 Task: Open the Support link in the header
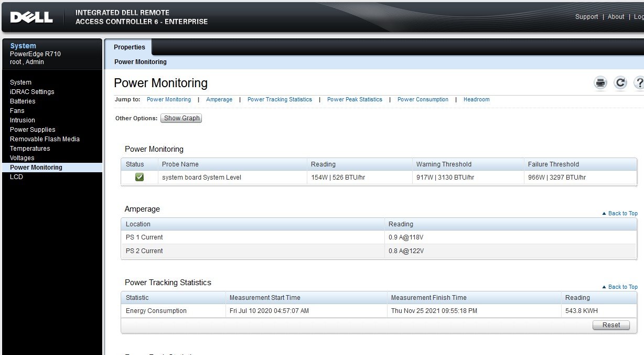(x=586, y=17)
